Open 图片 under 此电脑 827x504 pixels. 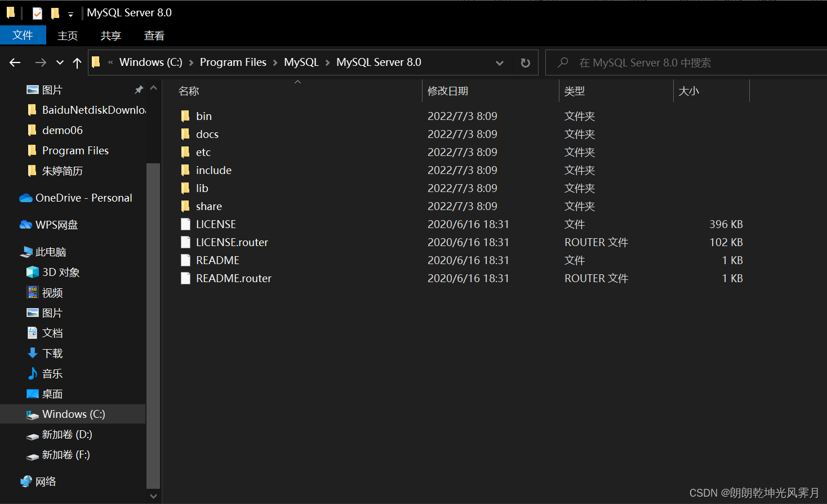coord(45,313)
